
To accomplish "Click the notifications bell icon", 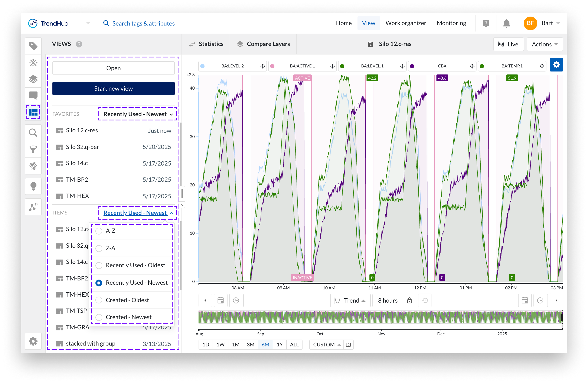I will [x=506, y=23].
